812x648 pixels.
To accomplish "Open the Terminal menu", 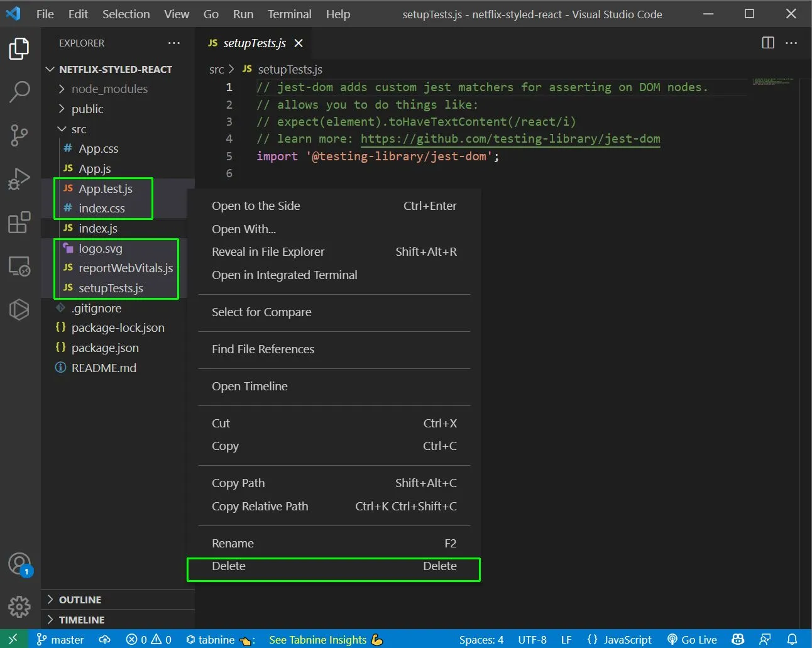I will coord(289,14).
